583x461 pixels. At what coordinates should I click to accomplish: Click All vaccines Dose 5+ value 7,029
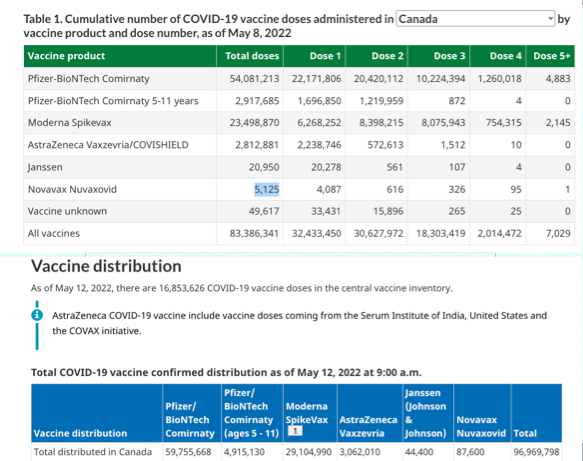558,233
